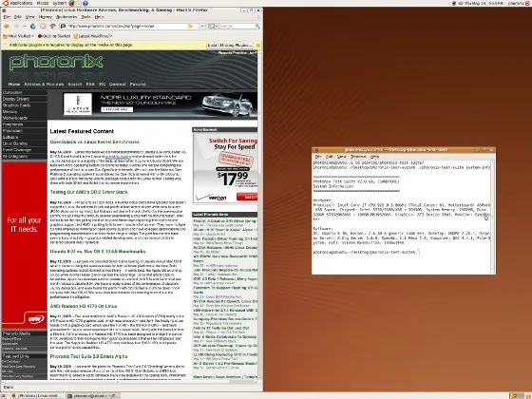Click the Show Desktop icon in the bottom panel
This screenshot has height=399, width=532.
tap(3, 395)
